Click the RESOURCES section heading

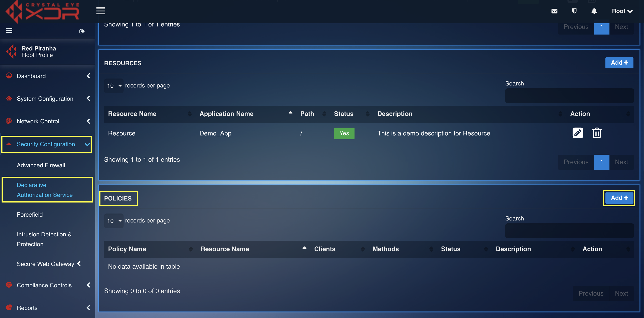click(123, 63)
